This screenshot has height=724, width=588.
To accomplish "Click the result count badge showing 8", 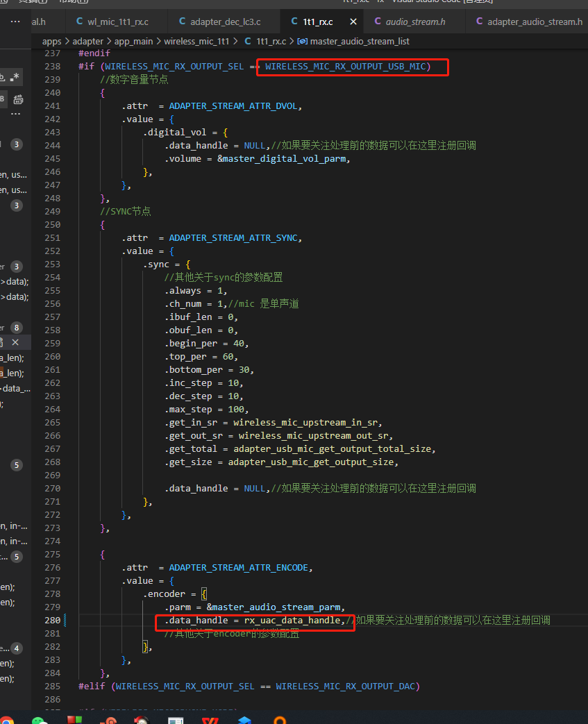I will coord(17,328).
